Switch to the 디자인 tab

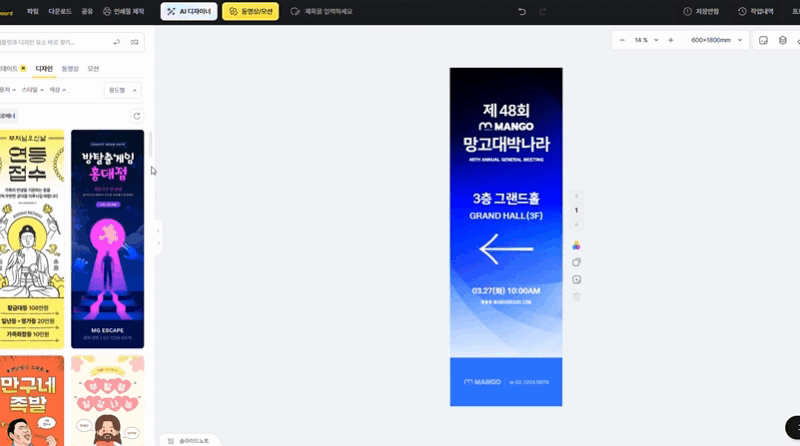tap(44, 68)
